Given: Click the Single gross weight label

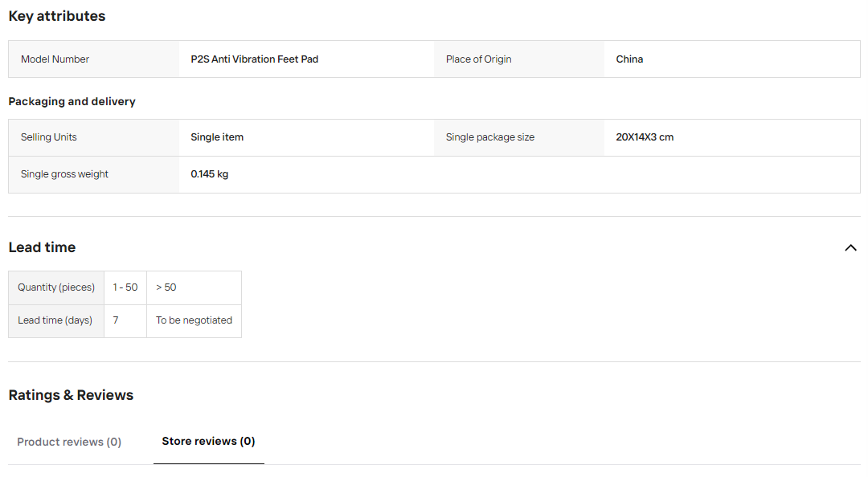Looking at the screenshot, I should 65,174.
